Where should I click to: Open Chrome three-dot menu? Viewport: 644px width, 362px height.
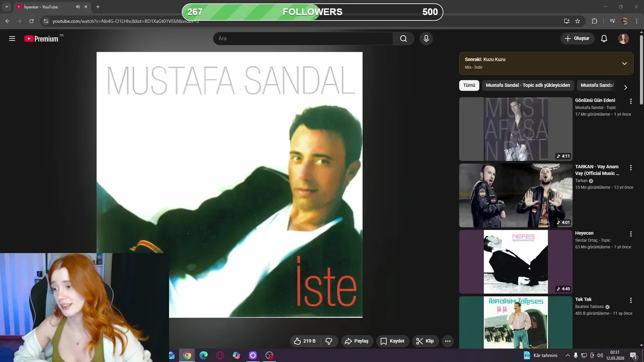[x=637, y=21]
